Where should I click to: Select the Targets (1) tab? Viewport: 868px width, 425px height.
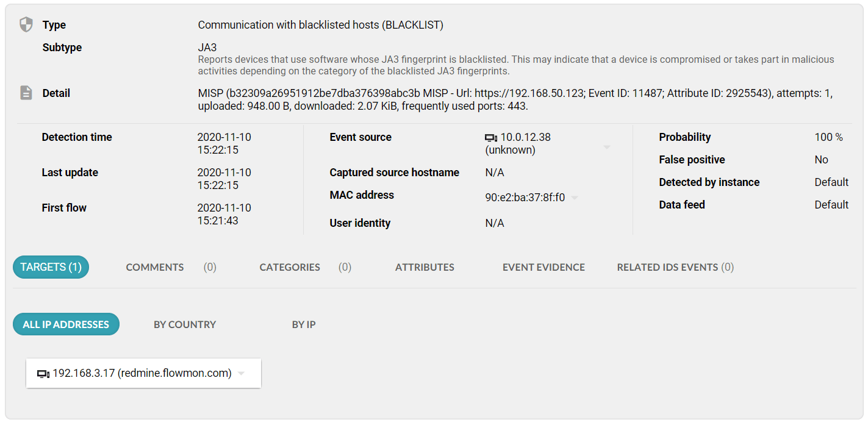click(x=51, y=267)
